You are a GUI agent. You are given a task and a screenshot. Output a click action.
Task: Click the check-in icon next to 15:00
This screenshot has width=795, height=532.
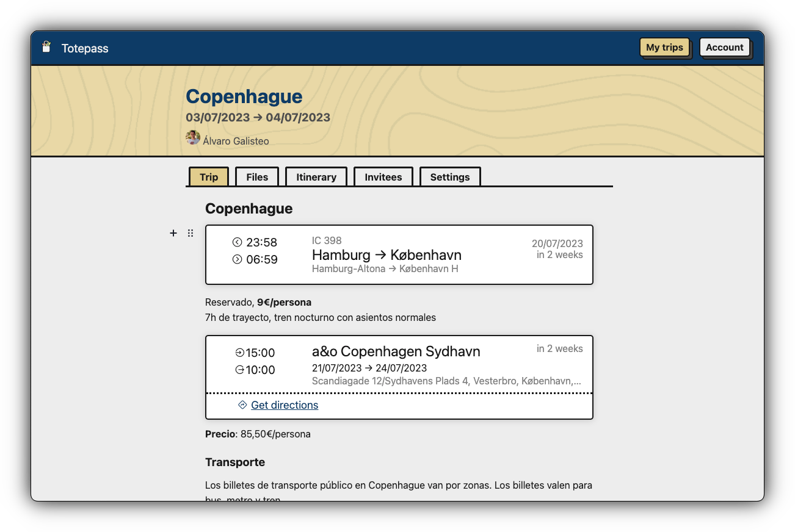coord(239,353)
